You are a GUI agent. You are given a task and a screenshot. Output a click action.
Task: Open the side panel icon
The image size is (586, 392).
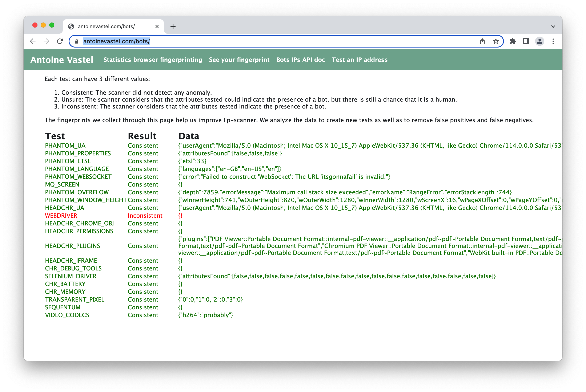(526, 41)
